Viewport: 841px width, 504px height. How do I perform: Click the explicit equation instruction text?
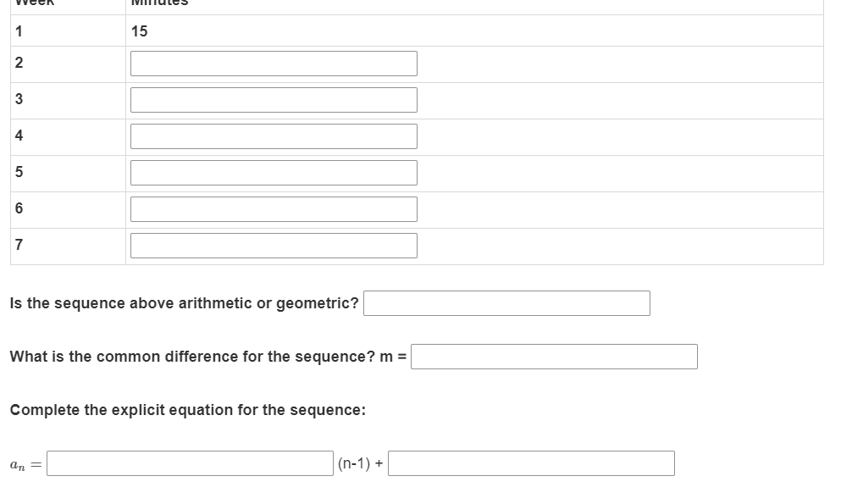(x=186, y=410)
